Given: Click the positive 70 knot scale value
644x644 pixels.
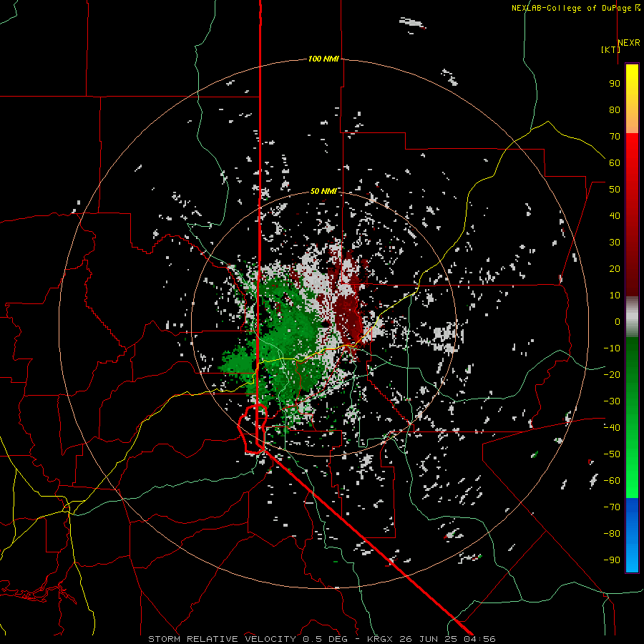Looking at the screenshot, I should point(615,137).
